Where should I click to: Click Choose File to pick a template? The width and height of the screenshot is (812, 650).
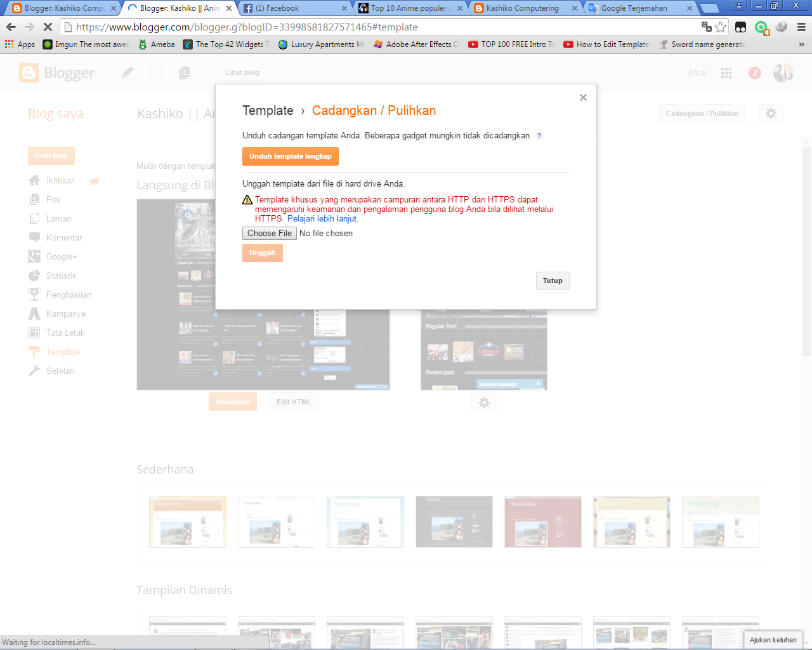tap(269, 233)
